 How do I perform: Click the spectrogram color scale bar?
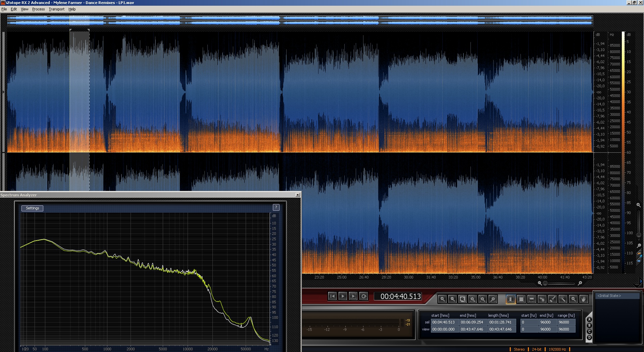coord(623,153)
